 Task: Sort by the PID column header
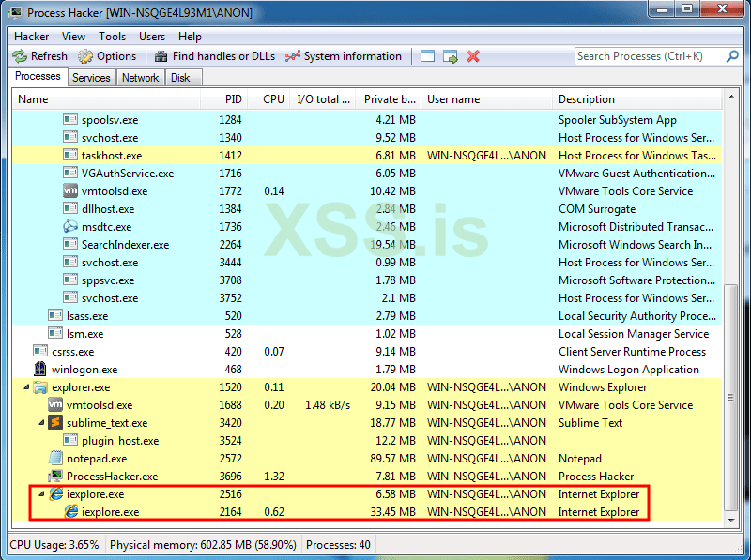point(233,99)
